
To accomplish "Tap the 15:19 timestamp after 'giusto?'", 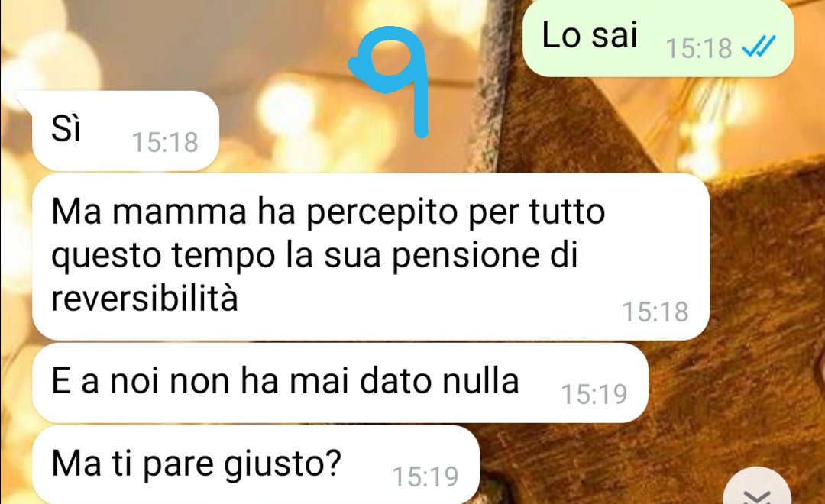I will pyautogui.click(x=425, y=477).
